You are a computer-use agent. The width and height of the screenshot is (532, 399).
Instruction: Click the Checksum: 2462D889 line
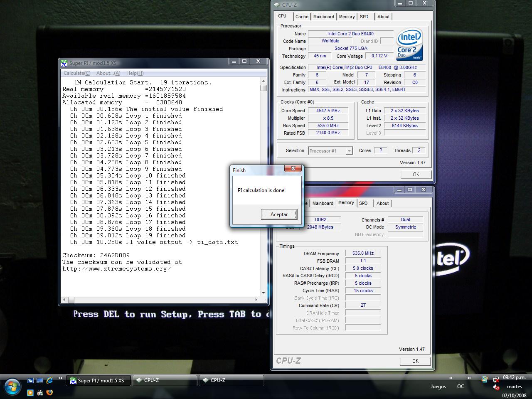pyautogui.click(x=96, y=255)
